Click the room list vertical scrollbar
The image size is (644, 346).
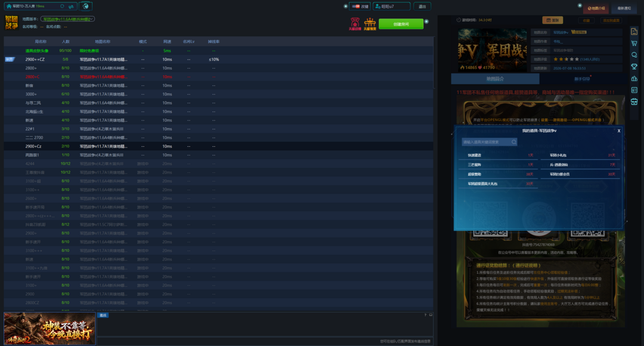click(x=434, y=63)
